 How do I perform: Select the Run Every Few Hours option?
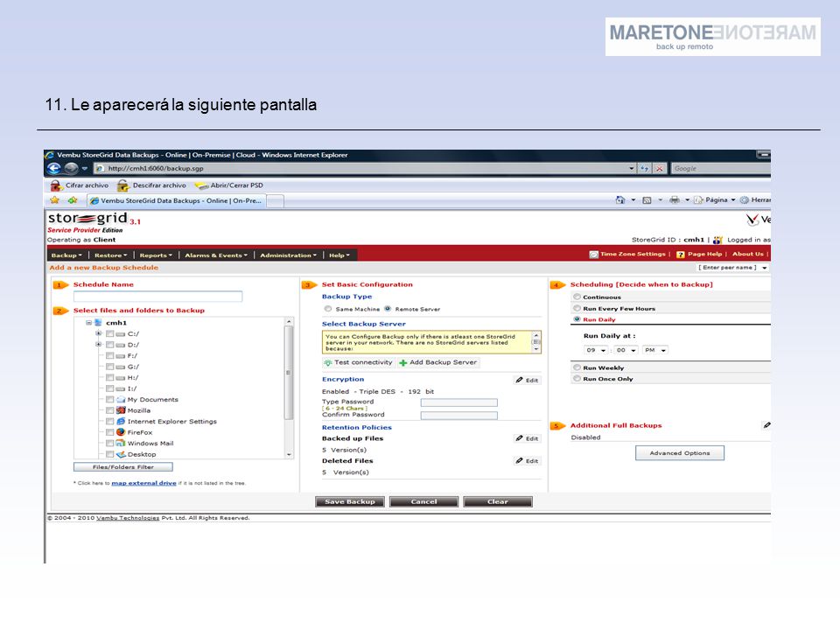tap(577, 308)
